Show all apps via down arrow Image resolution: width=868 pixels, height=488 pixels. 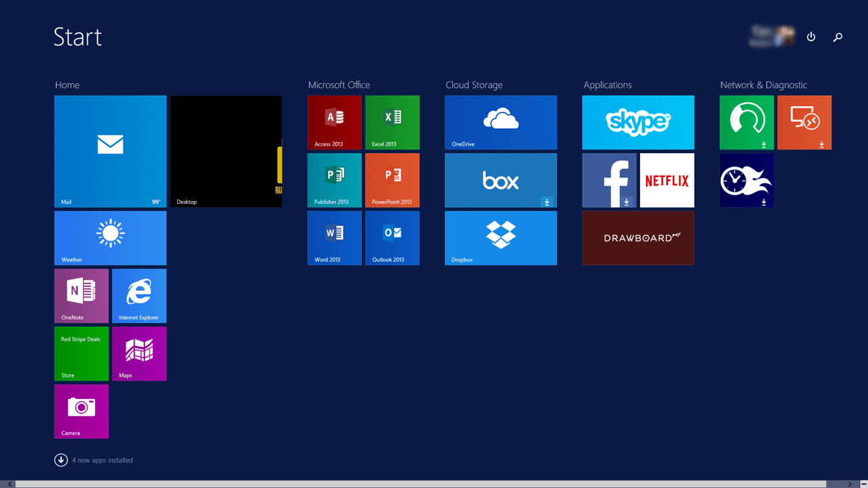coord(61,460)
